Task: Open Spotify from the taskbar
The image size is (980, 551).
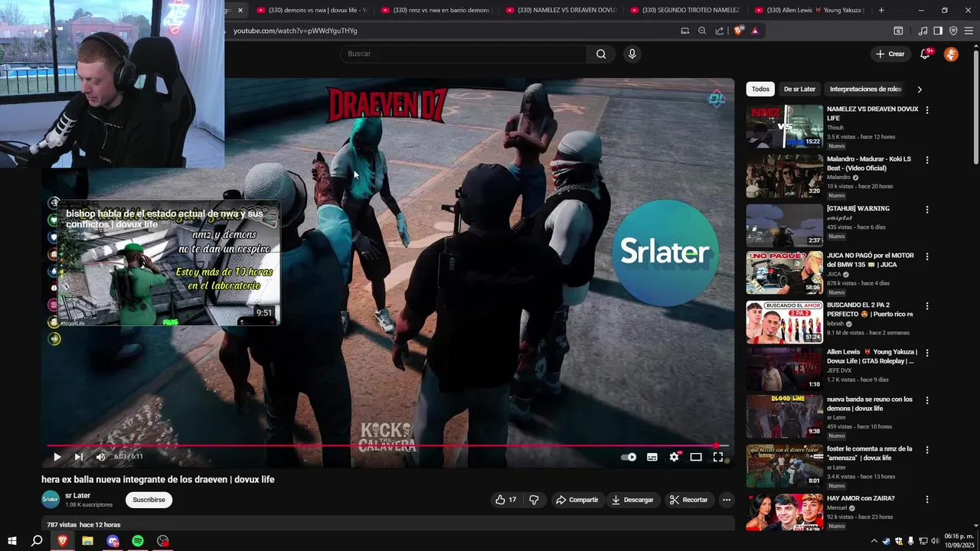Action: point(138,541)
